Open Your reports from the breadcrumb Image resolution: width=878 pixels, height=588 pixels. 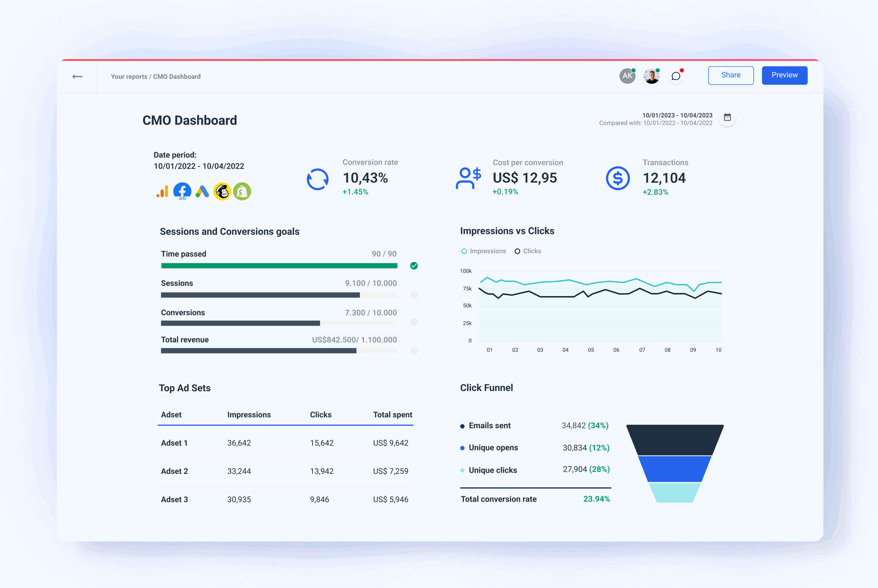click(129, 76)
